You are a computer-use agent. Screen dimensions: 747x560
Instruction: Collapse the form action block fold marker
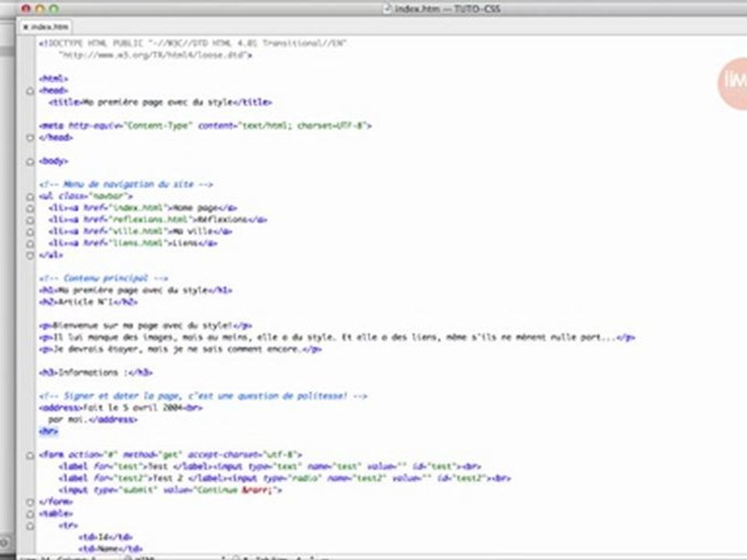coord(30,455)
